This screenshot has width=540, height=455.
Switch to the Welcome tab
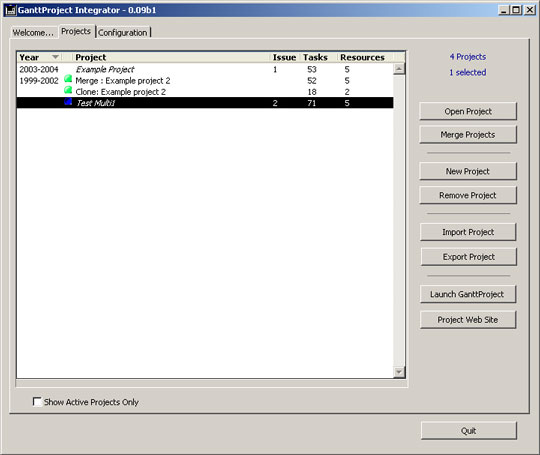33,33
